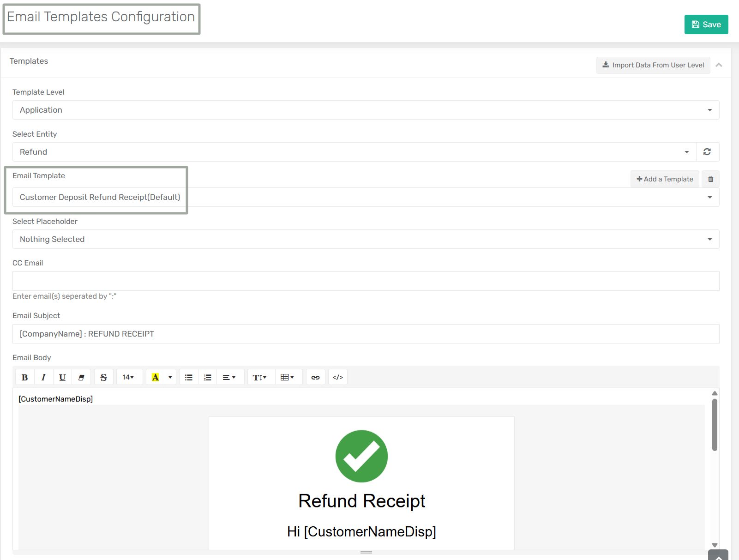
Task: Open the font size 14 dropdown
Action: point(129,377)
